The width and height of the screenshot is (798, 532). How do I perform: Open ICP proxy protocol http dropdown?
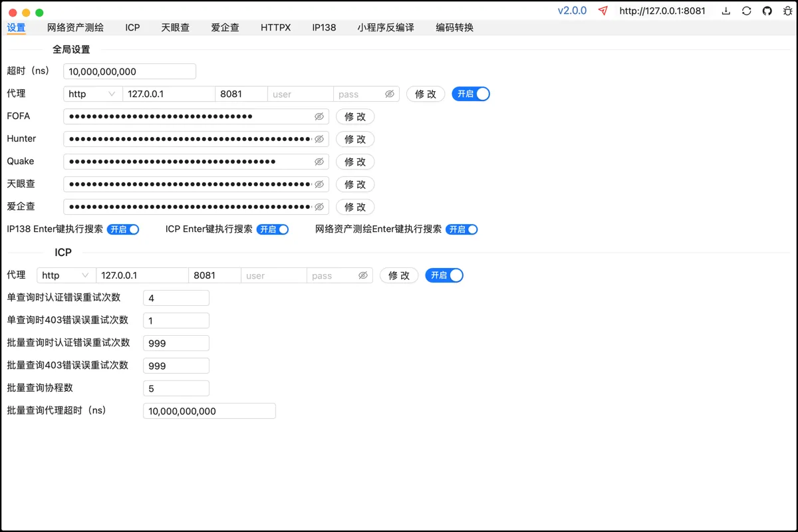click(x=66, y=275)
